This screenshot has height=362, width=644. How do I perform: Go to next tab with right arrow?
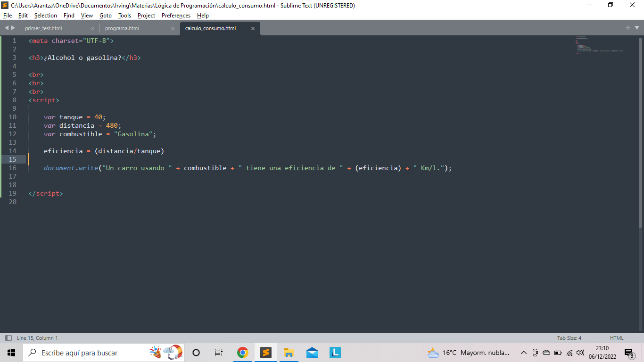[13, 28]
